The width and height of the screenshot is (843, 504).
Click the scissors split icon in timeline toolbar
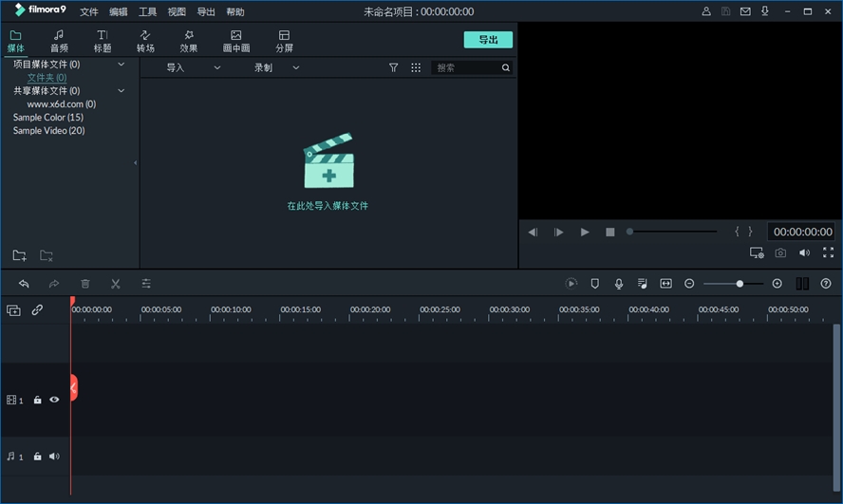115,284
